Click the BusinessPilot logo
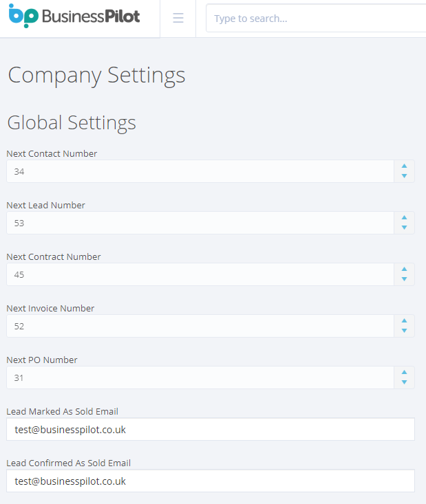Screen dimensions: 426x504 [x=74, y=16]
